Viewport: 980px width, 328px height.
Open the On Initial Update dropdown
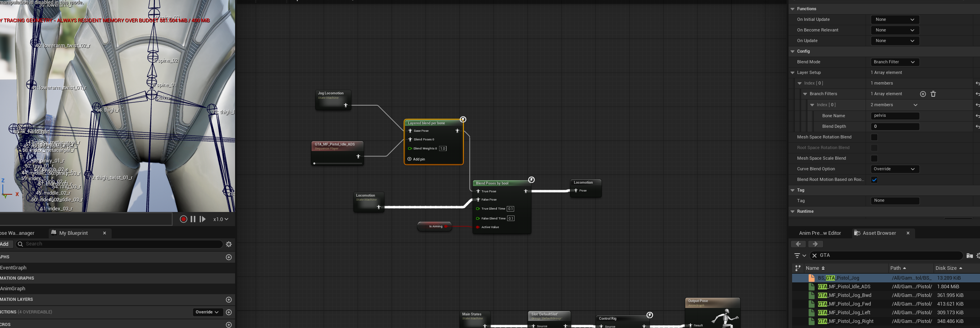(x=895, y=20)
